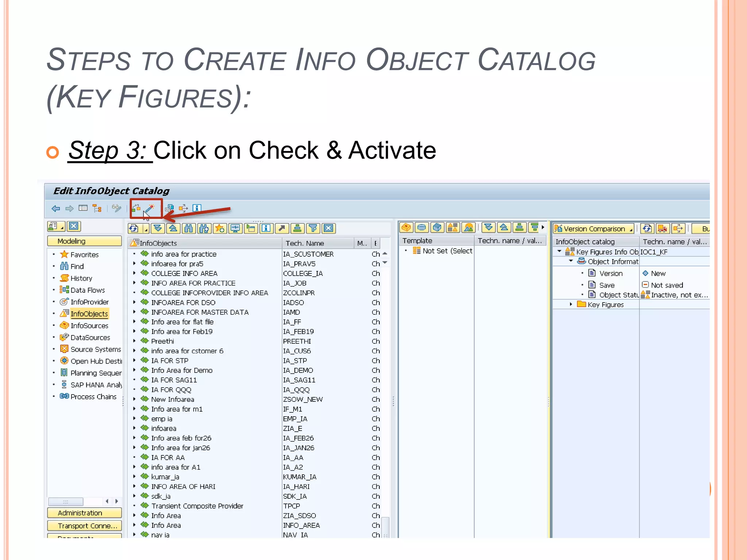The width and height of the screenshot is (747, 560).
Task: Select the Info Area for Demo row
Action: (182, 370)
